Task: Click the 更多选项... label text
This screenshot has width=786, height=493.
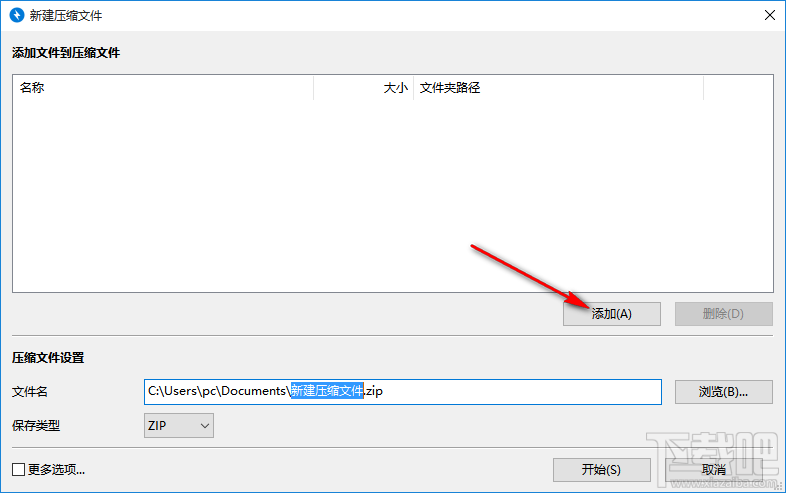Action: pos(57,469)
